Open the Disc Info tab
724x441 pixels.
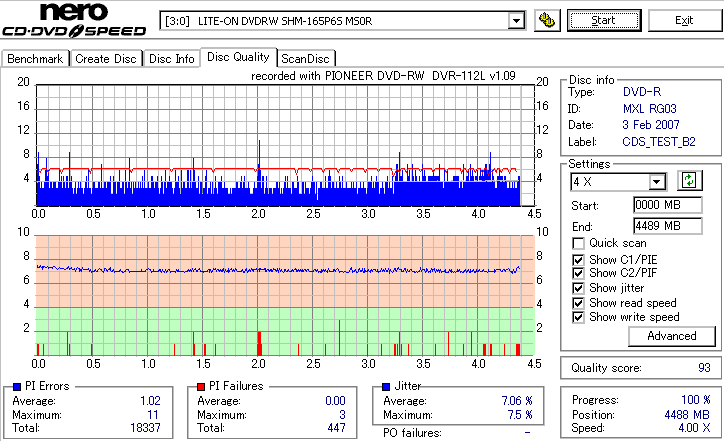tap(172, 59)
